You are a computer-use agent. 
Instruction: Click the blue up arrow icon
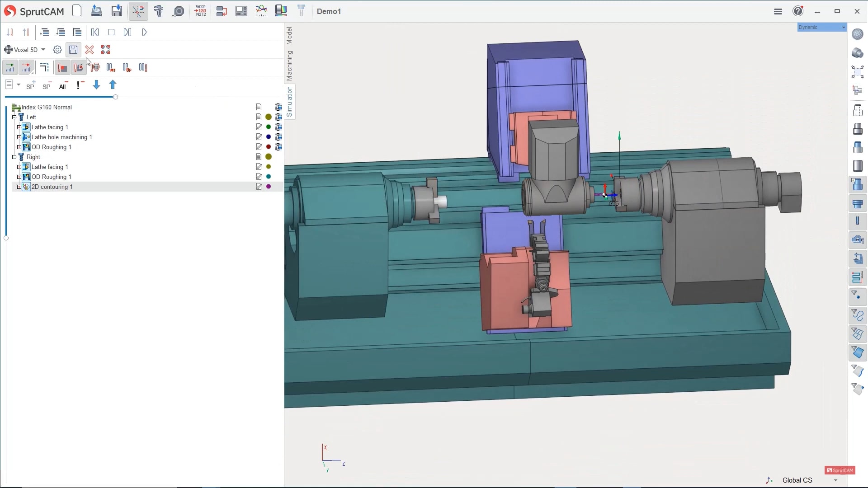(x=113, y=85)
